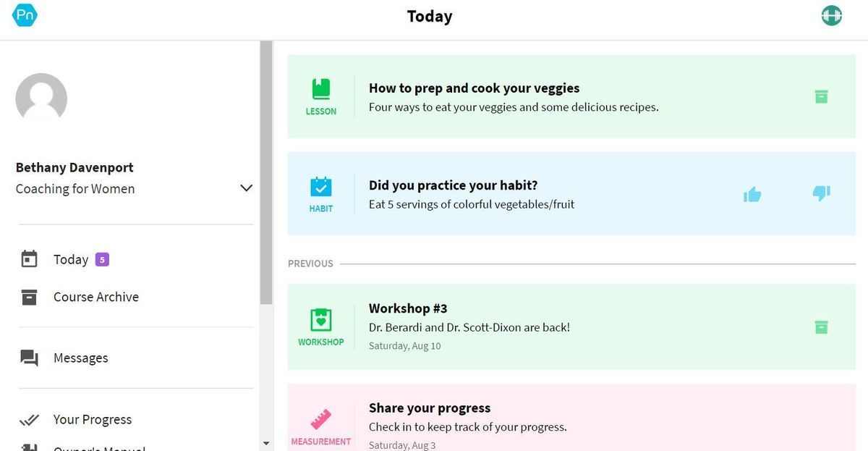Click the green Lesson book icon
The height and width of the screenshot is (451, 868).
point(321,89)
